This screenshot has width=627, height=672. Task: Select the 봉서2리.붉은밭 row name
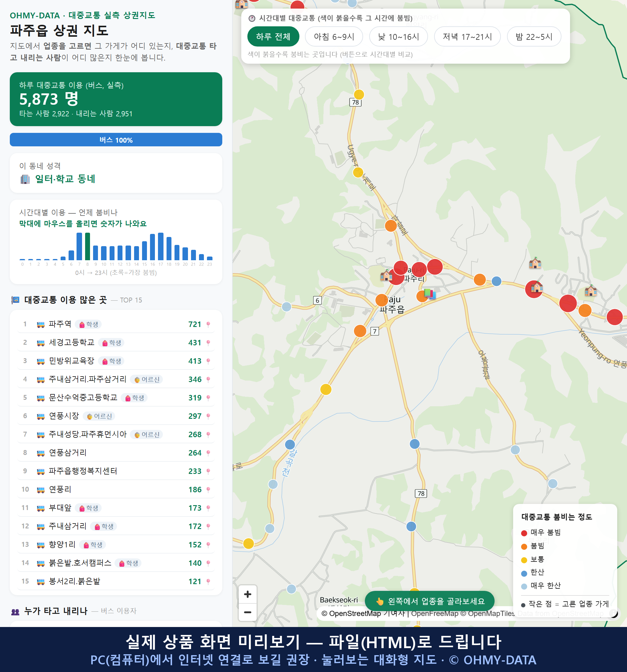(x=74, y=581)
